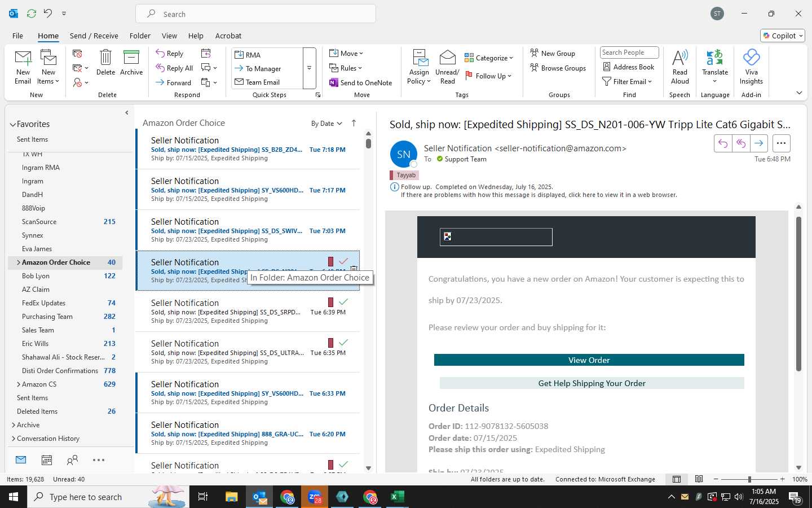Open the Copilot button
Viewport: 812px width, 508px height.
point(783,36)
